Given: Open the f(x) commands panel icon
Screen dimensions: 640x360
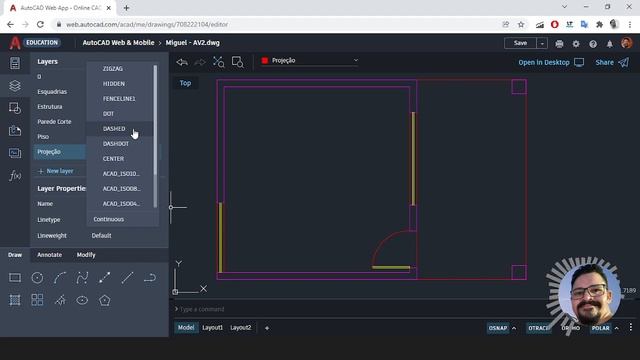Looking at the screenshot, I should 15,176.
